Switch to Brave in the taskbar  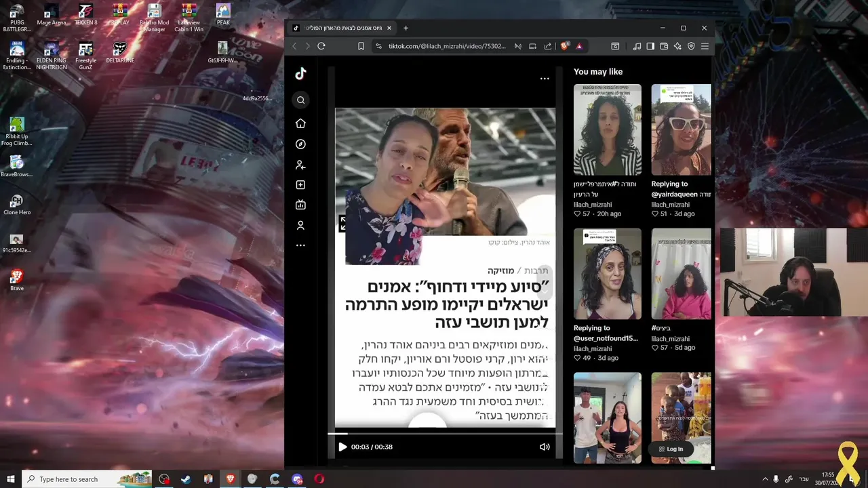231,479
